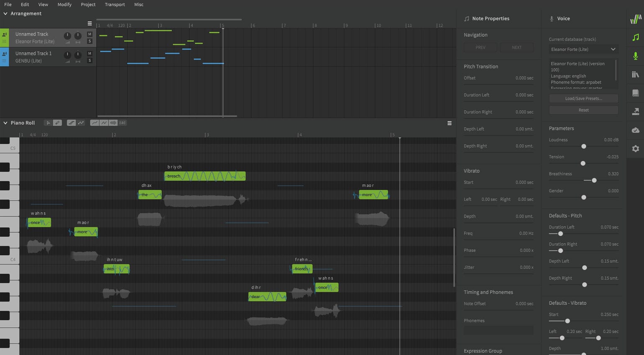The width and height of the screenshot is (644, 355).
Task: Click the Phonemes input field
Action: [498, 330]
